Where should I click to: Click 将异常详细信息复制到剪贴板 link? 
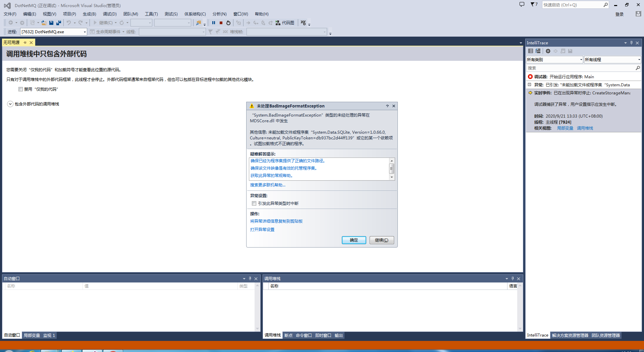tap(276, 221)
